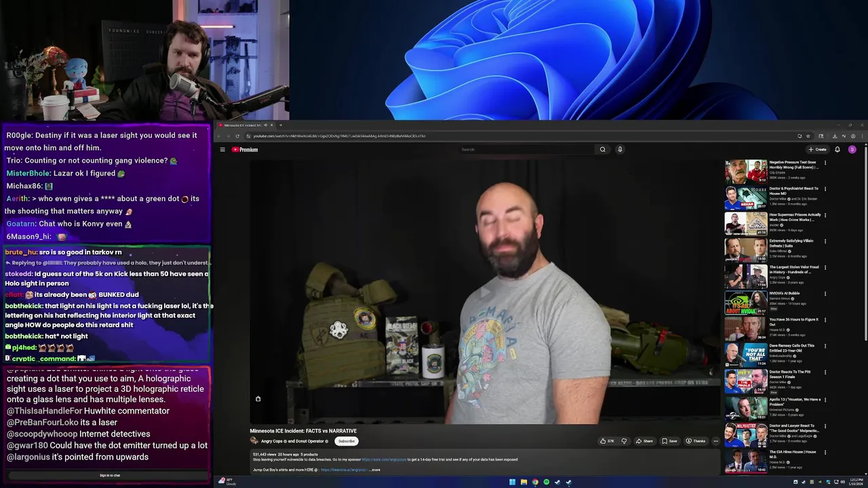Open the purple account avatar menu
This screenshot has width=868, height=488.
coord(852,150)
